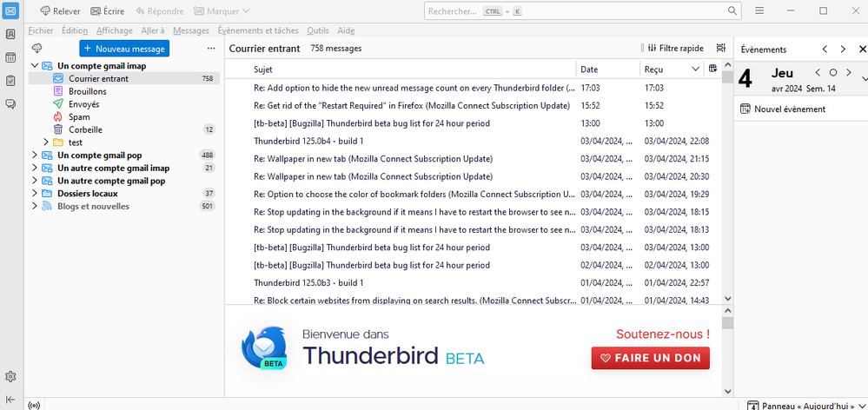
Task: Open the Calendar space icon
Action: coord(10,58)
